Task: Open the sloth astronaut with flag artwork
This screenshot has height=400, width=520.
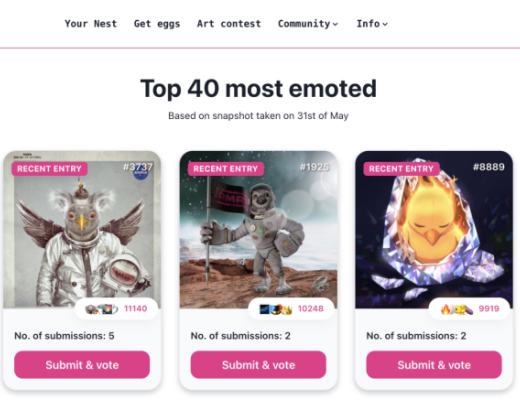Action: point(258,230)
